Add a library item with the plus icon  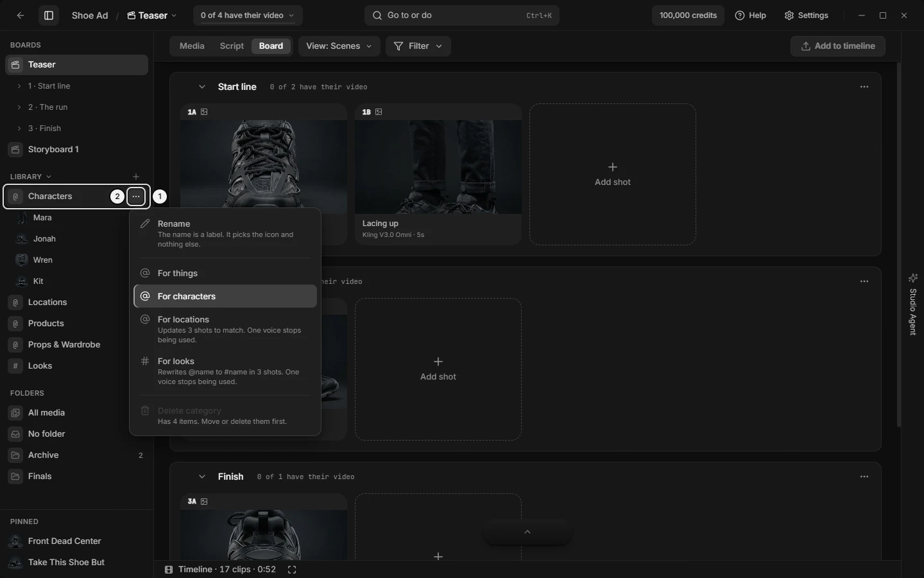click(x=135, y=177)
